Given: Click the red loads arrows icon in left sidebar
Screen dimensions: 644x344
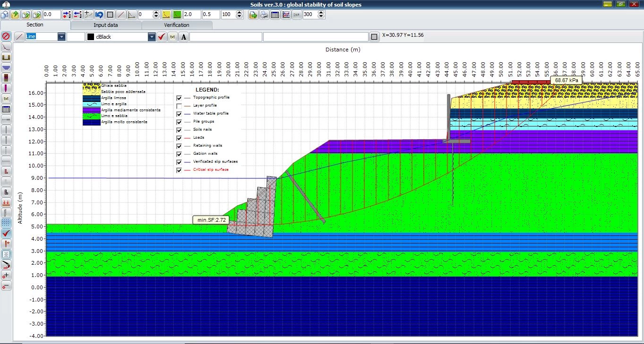Looking at the screenshot, I should (6, 202).
